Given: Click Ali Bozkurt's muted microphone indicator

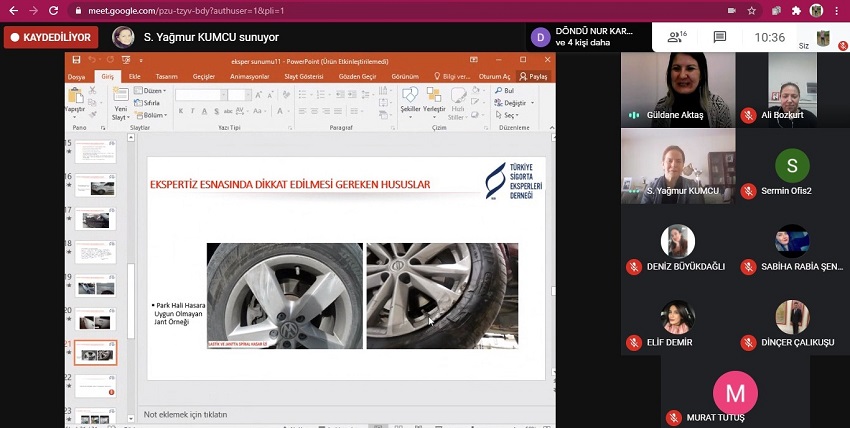Looking at the screenshot, I should pyautogui.click(x=747, y=115).
